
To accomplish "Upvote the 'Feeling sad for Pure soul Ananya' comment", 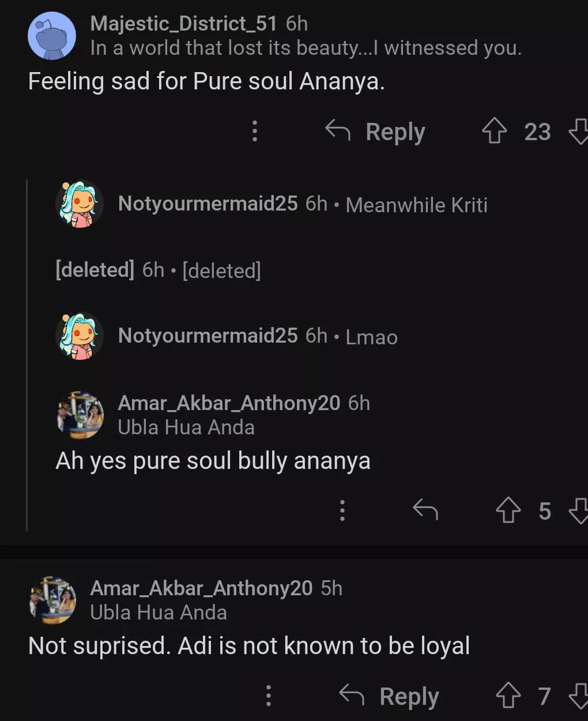I will click(494, 131).
